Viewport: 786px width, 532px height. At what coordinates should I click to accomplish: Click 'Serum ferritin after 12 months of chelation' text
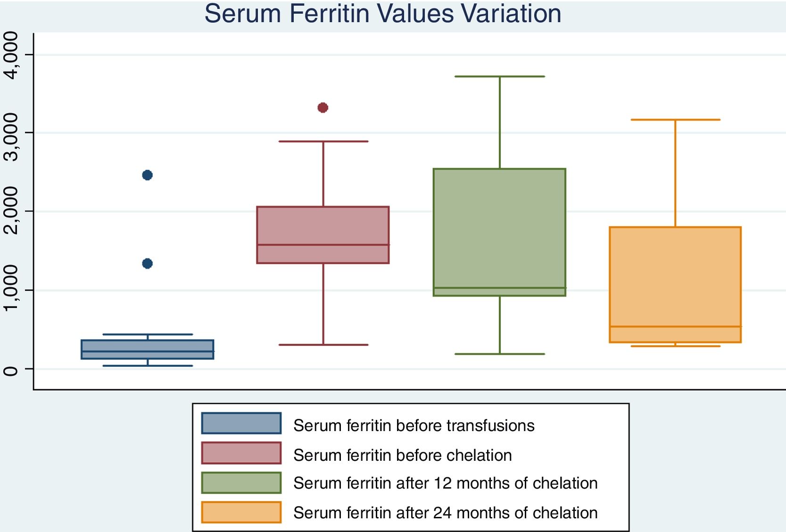click(445, 483)
